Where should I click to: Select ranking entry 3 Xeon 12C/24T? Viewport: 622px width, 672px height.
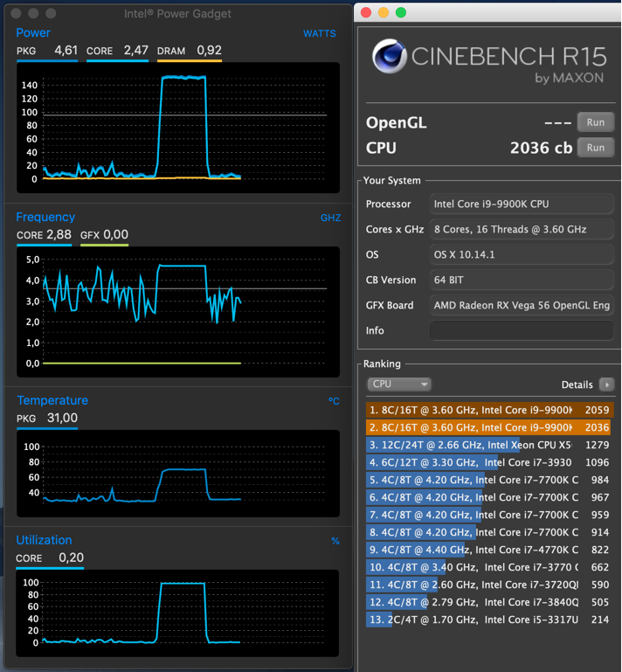point(489,445)
